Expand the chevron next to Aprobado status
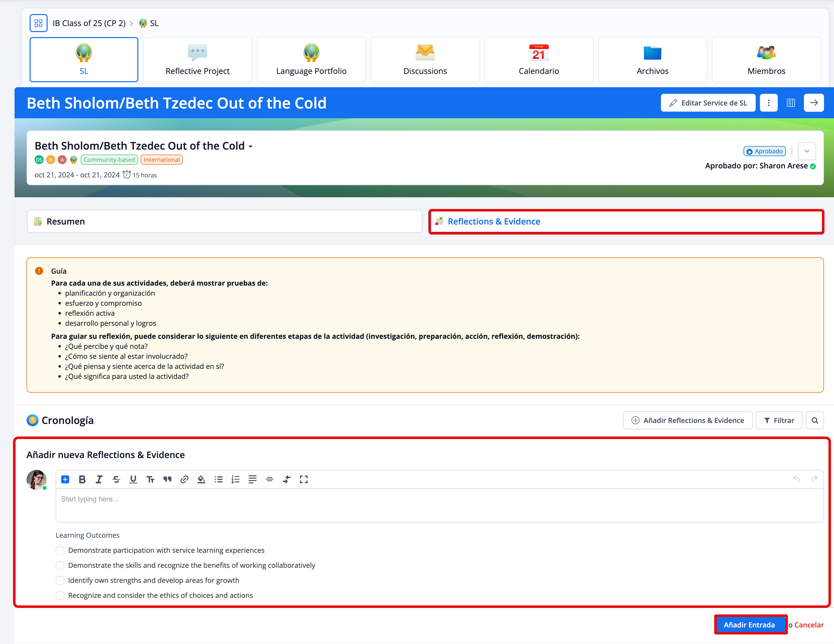The height and width of the screenshot is (644, 834). pyautogui.click(x=807, y=151)
